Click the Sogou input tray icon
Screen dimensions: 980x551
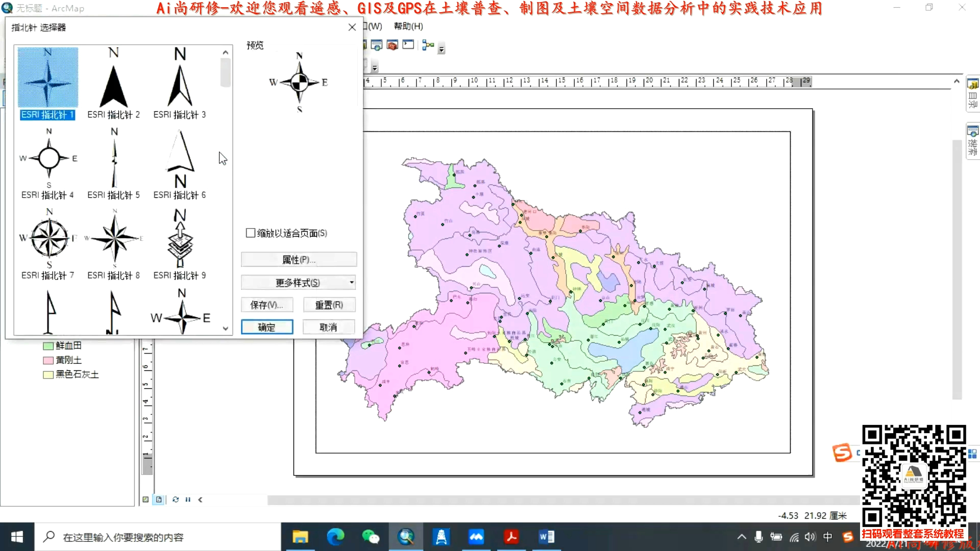(x=848, y=537)
